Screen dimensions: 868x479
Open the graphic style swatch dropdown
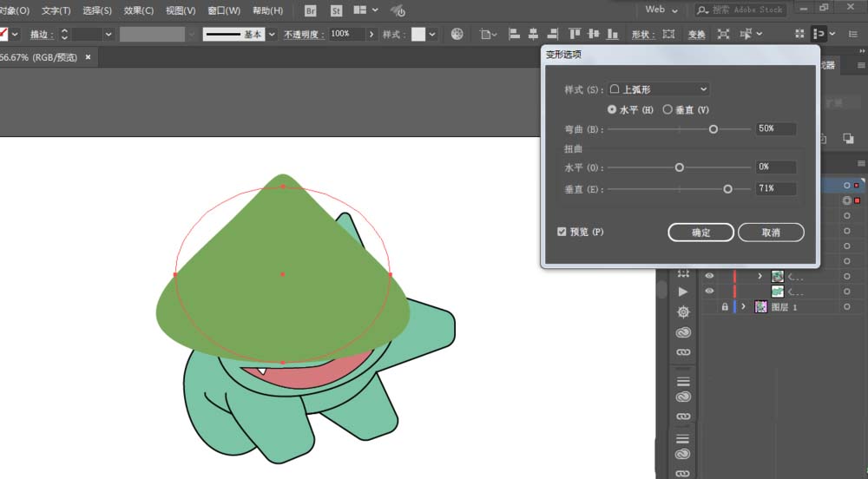point(431,35)
